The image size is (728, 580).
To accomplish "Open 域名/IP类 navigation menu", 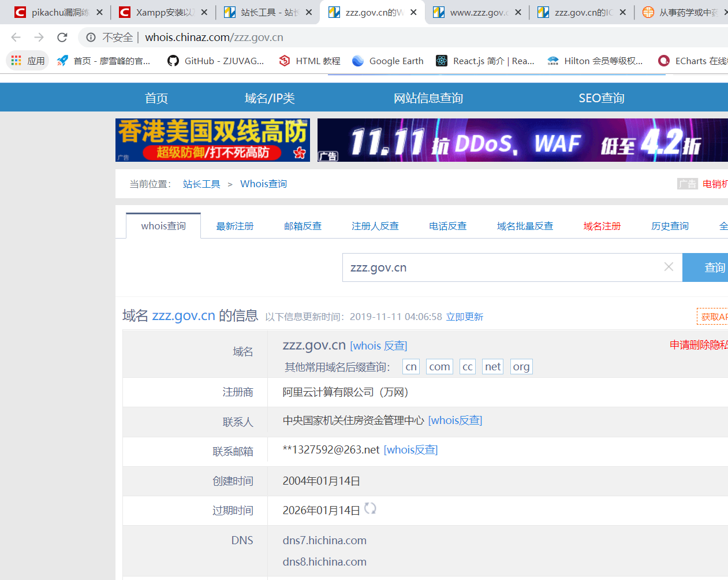I will (270, 98).
